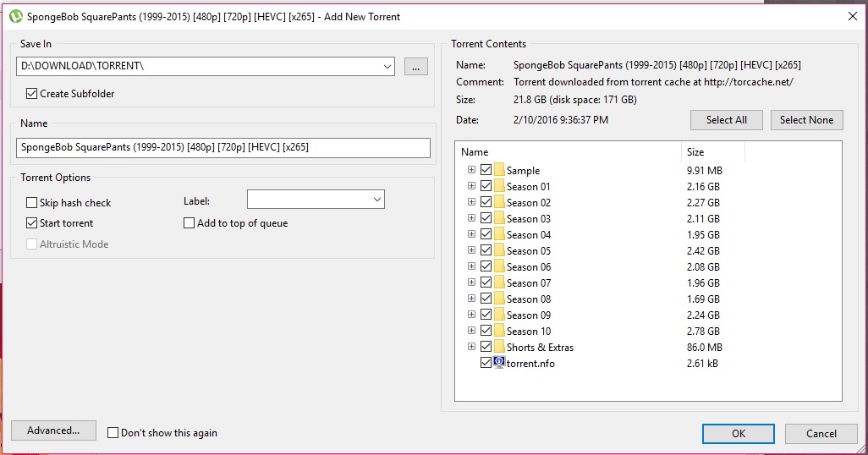Click the Season 10 folder icon
Screen dimensions: 868x455
click(499, 331)
